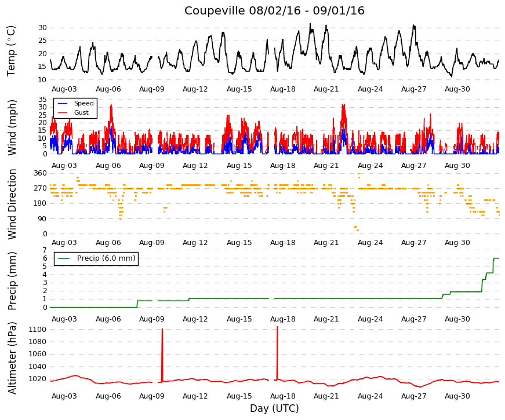Click the Aug-12 tick label under altimeter chart

tap(195, 396)
